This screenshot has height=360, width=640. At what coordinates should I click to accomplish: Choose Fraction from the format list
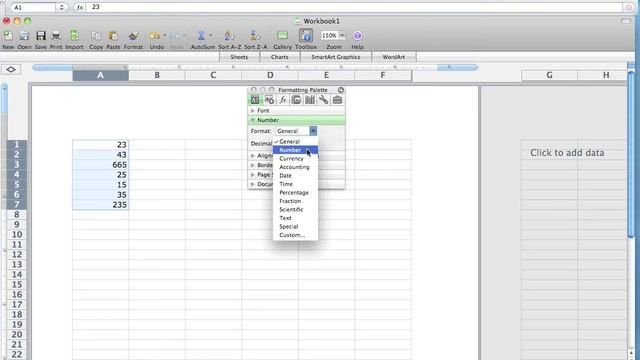pyautogui.click(x=296, y=201)
